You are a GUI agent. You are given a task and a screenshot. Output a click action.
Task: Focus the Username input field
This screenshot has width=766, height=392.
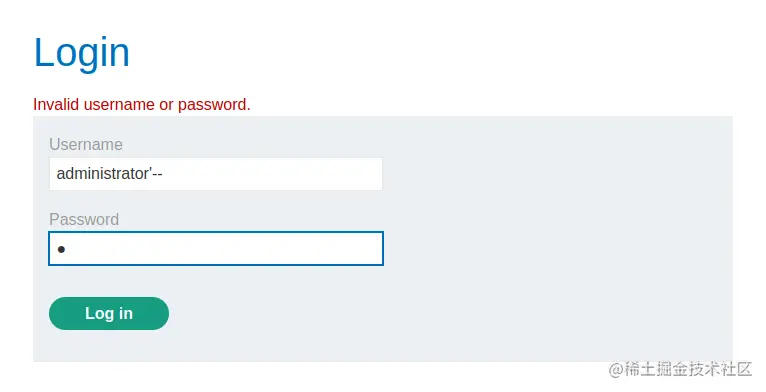[x=216, y=174]
